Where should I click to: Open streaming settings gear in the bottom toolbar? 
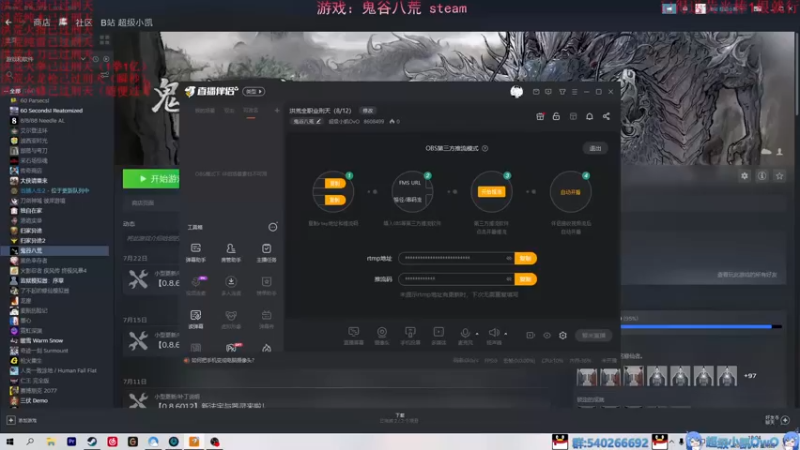563,335
